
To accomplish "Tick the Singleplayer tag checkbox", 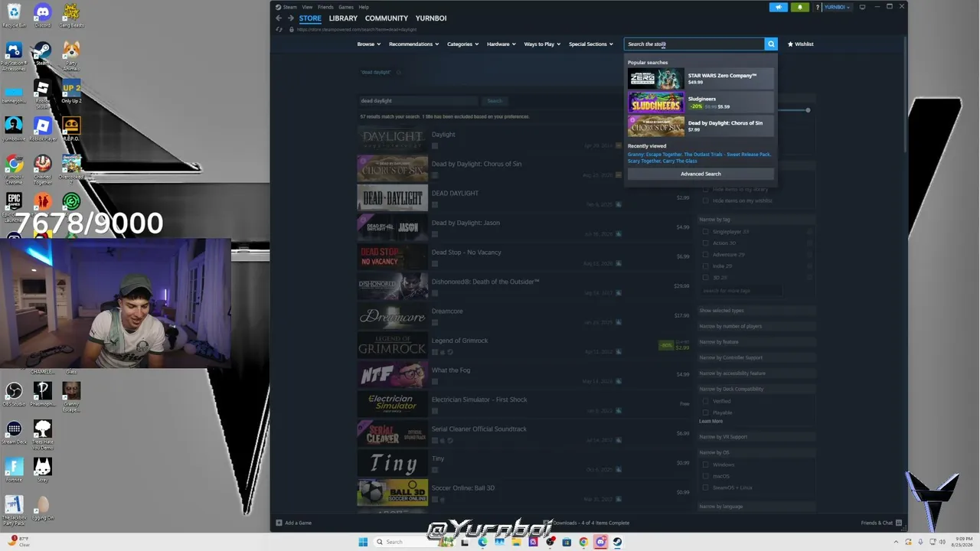I will point(705,232).
